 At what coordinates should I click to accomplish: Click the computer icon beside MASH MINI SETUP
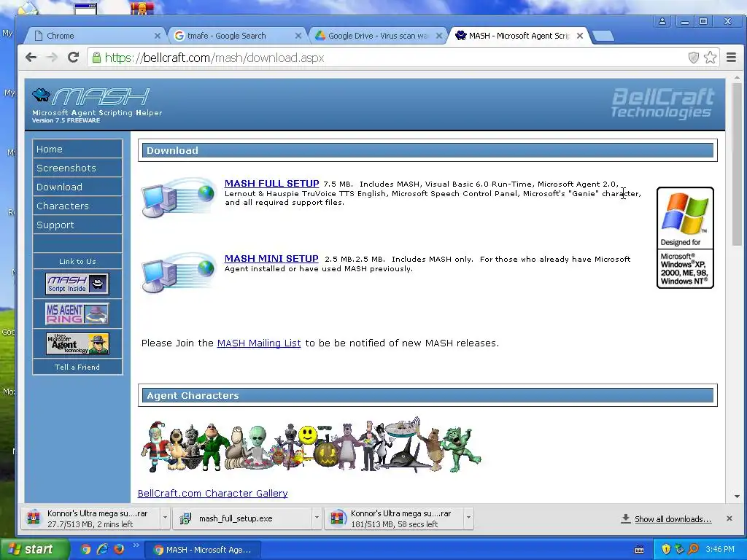(x=178, y=272)
